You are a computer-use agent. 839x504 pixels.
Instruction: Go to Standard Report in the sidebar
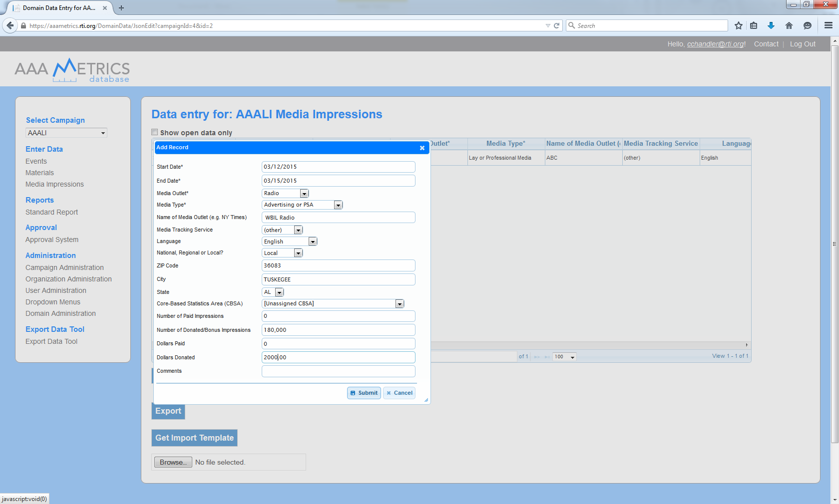tap(51, 212)
